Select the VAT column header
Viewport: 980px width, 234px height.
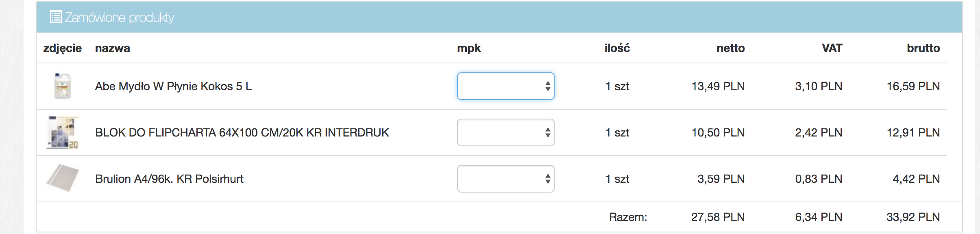pyautogui.click(x=832, y=48)
